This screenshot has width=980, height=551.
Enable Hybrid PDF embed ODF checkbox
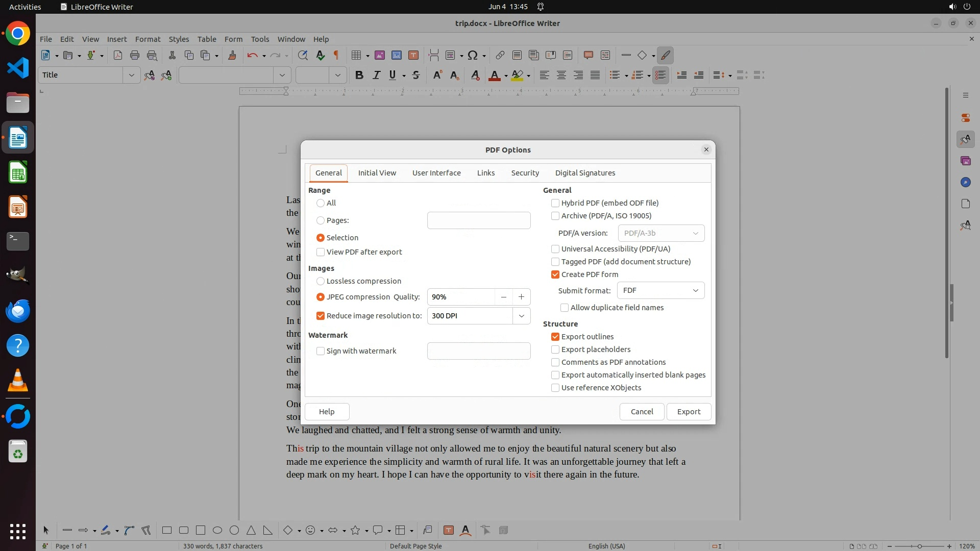555,203
